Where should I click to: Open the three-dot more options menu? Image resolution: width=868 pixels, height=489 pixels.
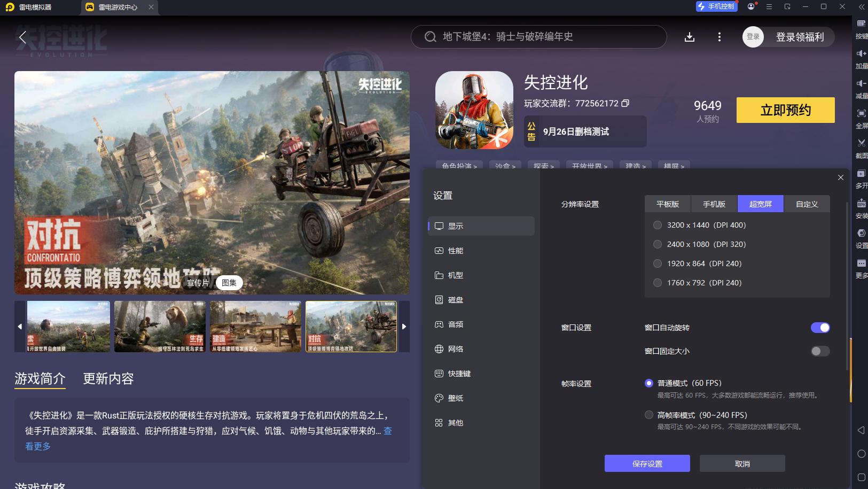[720, 37]
